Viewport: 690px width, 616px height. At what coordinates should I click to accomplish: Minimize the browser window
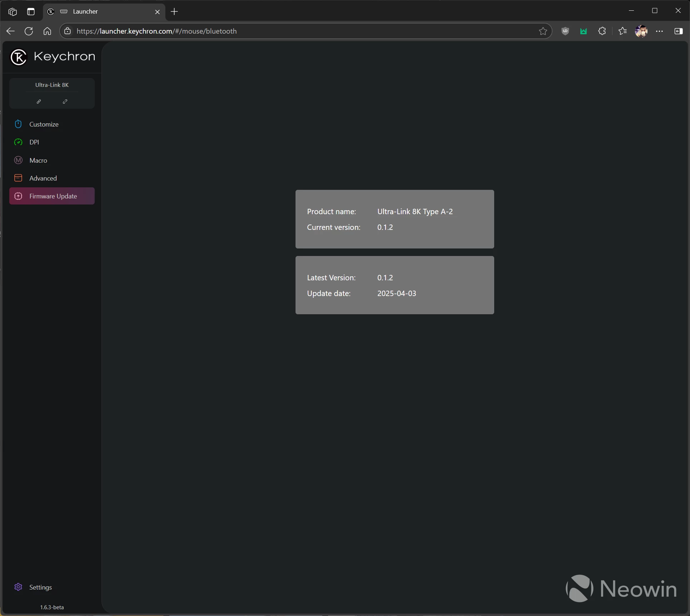[631, 11]
